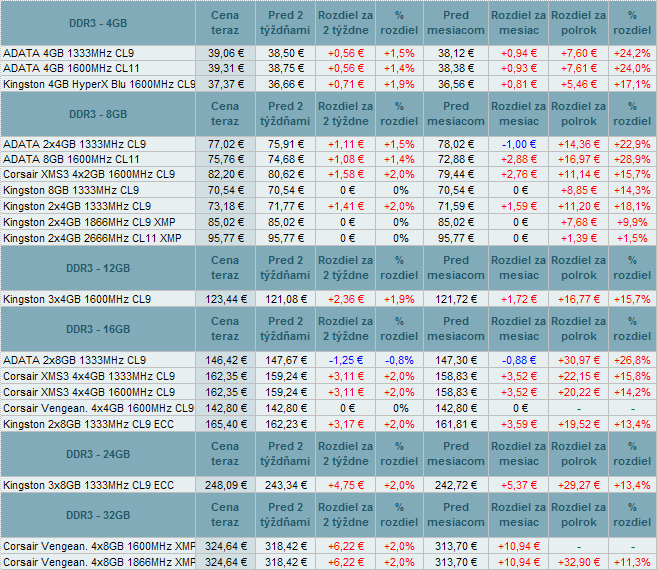This screenshot has height=570, width=657.
Task: Click the 121,72 € month ago price
Action: point(456,299)
